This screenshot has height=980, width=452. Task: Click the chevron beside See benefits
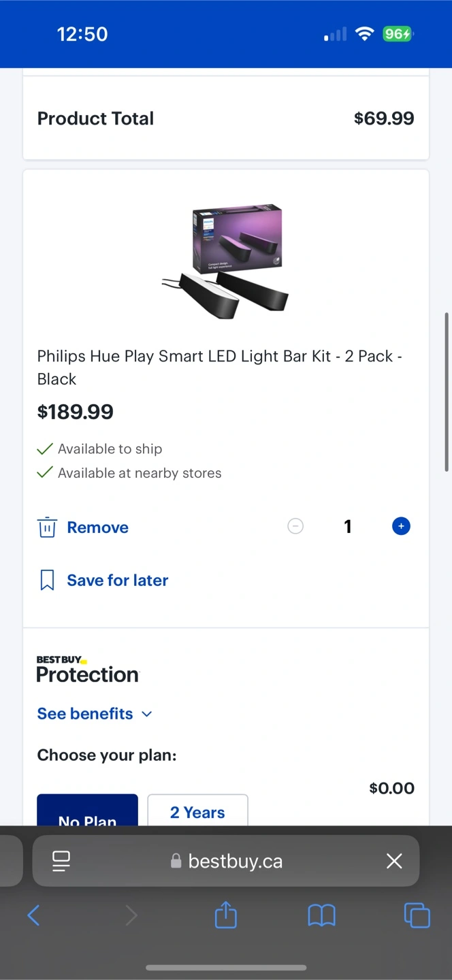[x=146, y=714]
